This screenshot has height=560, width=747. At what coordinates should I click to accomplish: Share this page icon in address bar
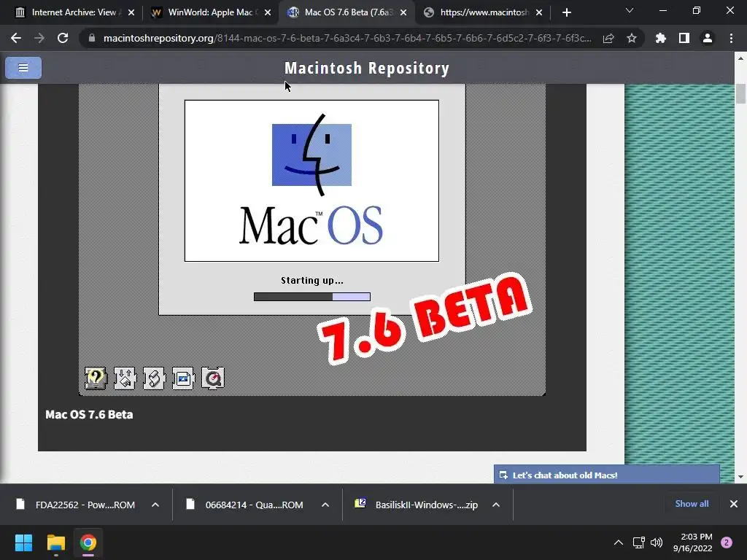(608, 38)
